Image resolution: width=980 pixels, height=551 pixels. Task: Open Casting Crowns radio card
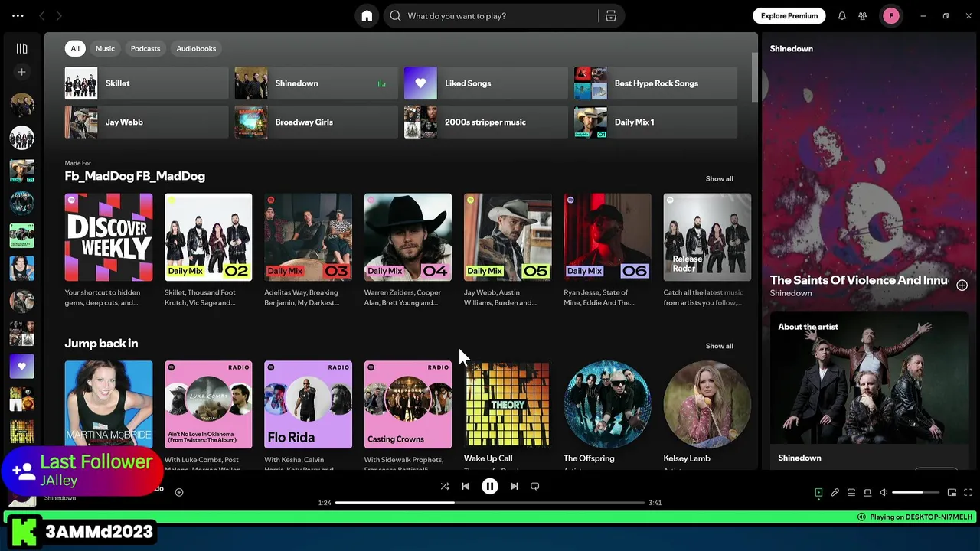click(x=408, y=413)
